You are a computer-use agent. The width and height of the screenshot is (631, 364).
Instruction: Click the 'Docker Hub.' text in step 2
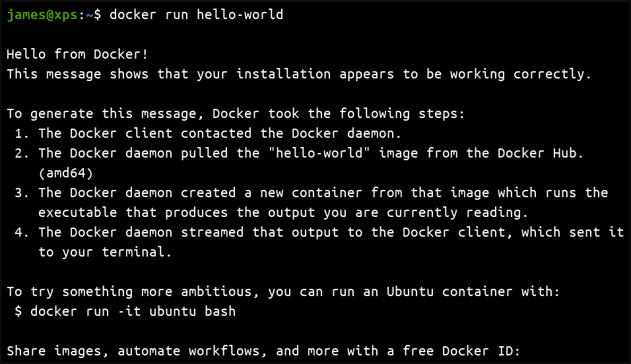541,153
